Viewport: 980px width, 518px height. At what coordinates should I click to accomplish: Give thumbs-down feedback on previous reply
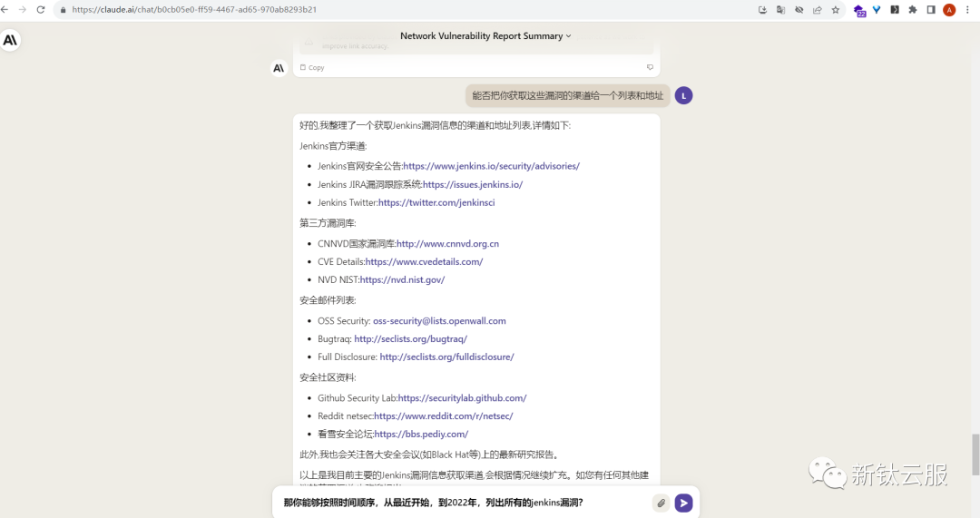pyautogui.click(x=650, y=67)
